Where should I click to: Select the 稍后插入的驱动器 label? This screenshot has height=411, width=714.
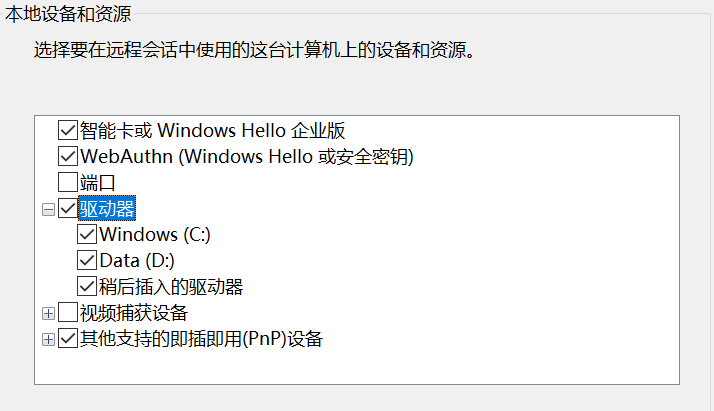[171, 287]
